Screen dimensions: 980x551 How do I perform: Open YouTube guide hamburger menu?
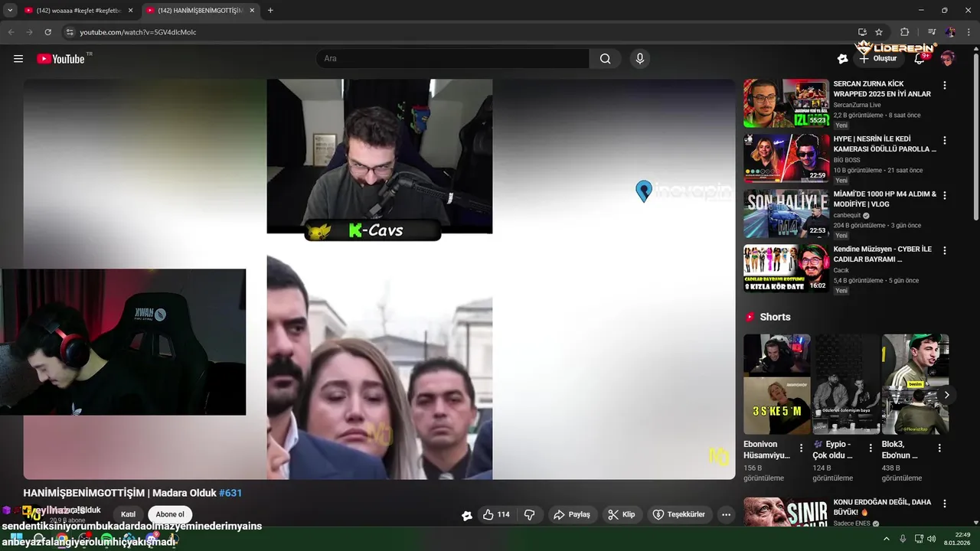point(18,59)
